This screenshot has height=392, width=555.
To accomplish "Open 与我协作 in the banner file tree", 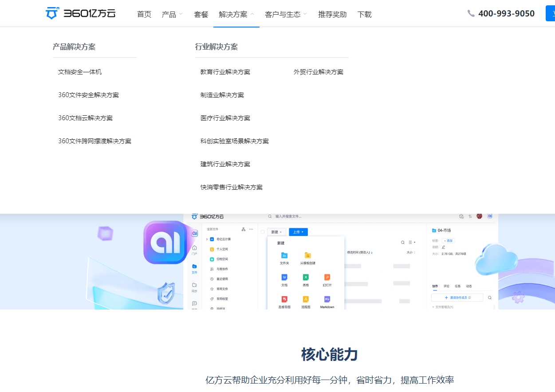I will click(x=219, y=269).
